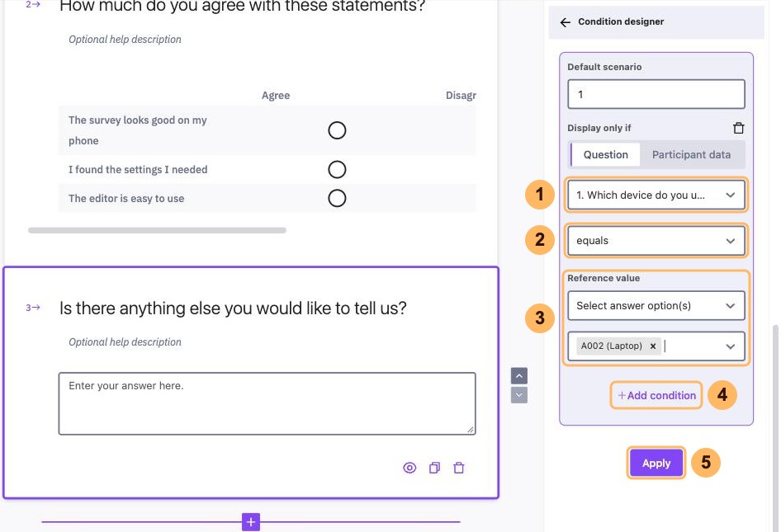The height and width of the screenshot is (532, 781).
Task: Click the Add condition link
Action: pos(656,395)
